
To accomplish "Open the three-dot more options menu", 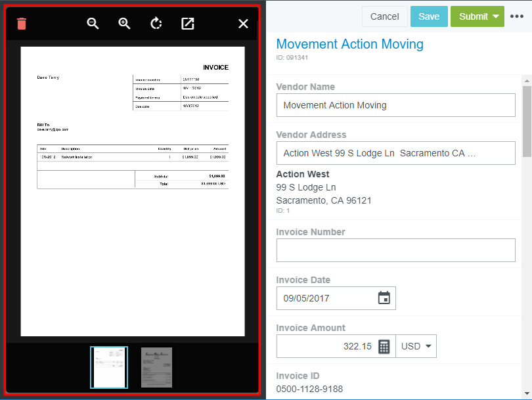I will [x=517, y=16].
